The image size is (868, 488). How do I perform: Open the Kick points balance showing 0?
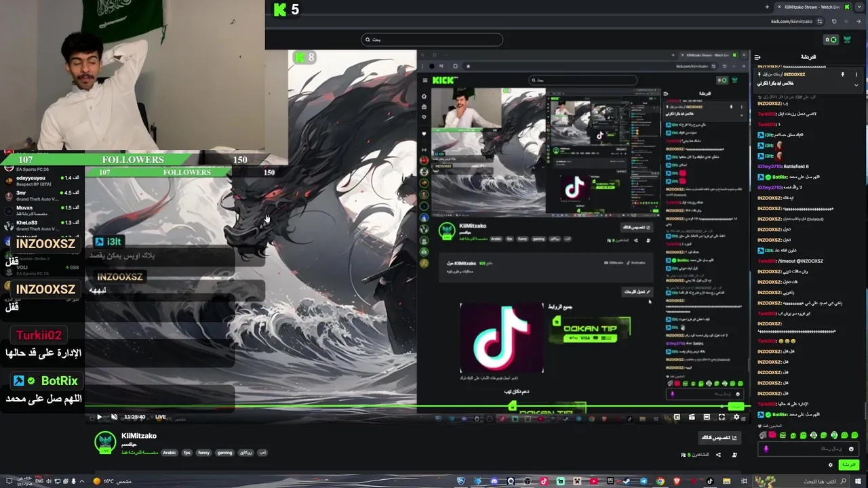[831, 39]
